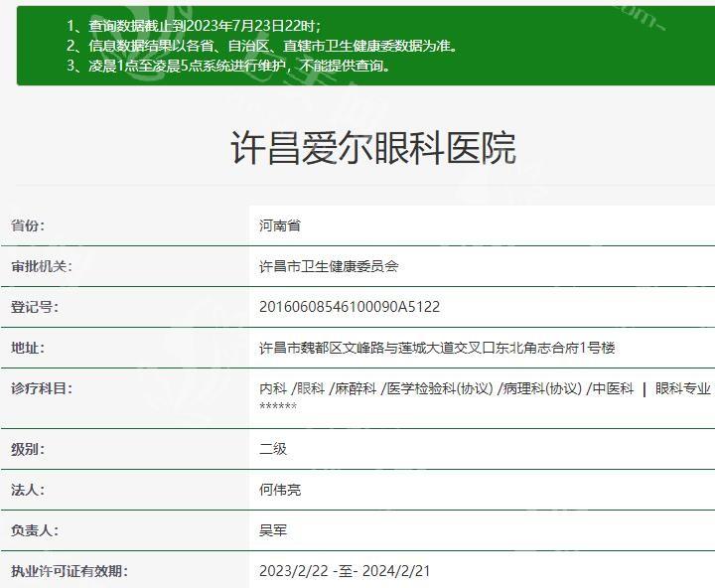Viewport: 715px width, 588px height.
Task: Click the masked ****** text
Action: 278,406
